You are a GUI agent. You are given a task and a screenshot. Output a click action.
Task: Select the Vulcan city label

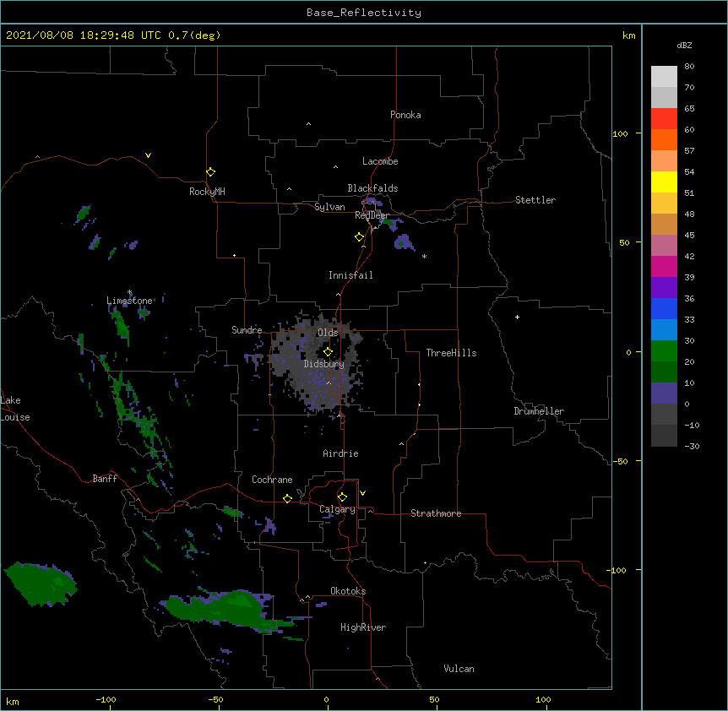click(459, 669)
